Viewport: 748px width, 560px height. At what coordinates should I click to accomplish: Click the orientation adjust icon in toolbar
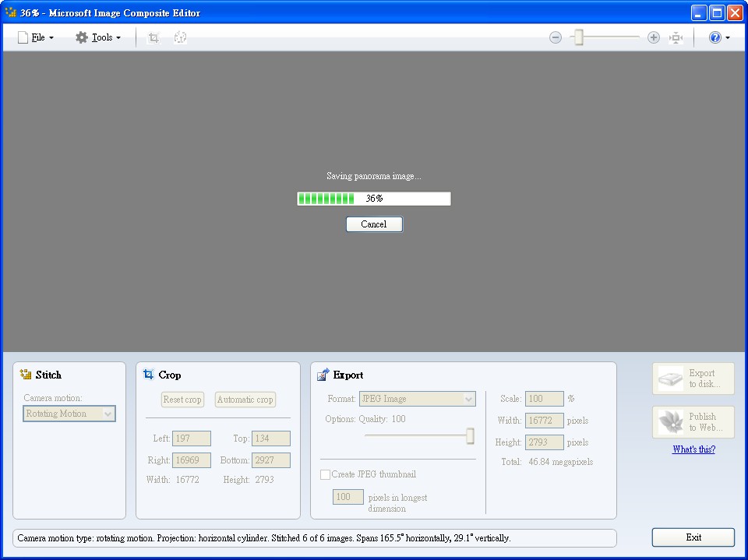point(180,37)
